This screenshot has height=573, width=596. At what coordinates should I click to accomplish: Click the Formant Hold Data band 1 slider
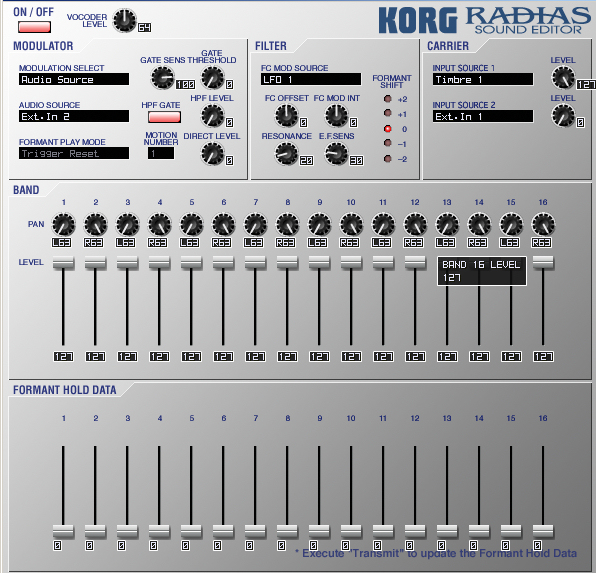[63, 531]
